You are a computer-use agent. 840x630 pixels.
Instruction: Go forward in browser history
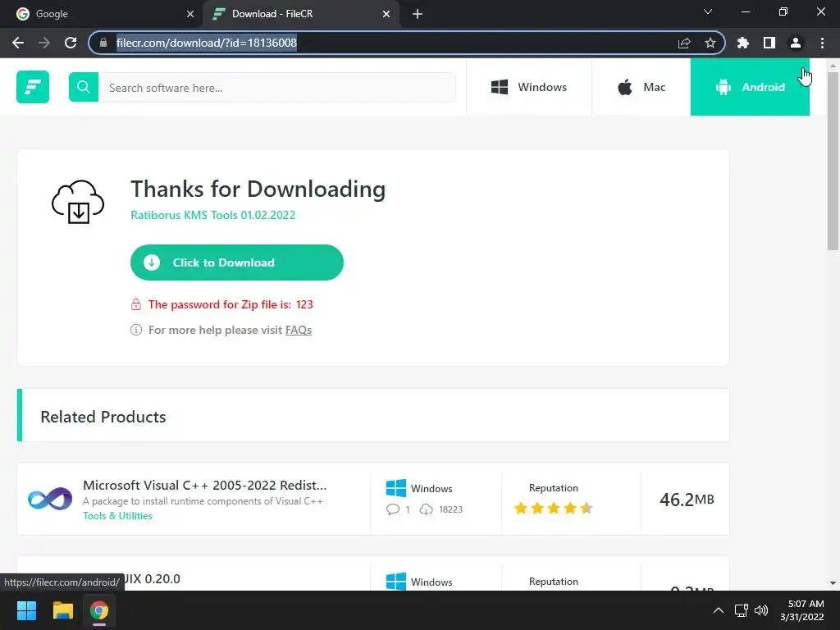pos(44,43)
